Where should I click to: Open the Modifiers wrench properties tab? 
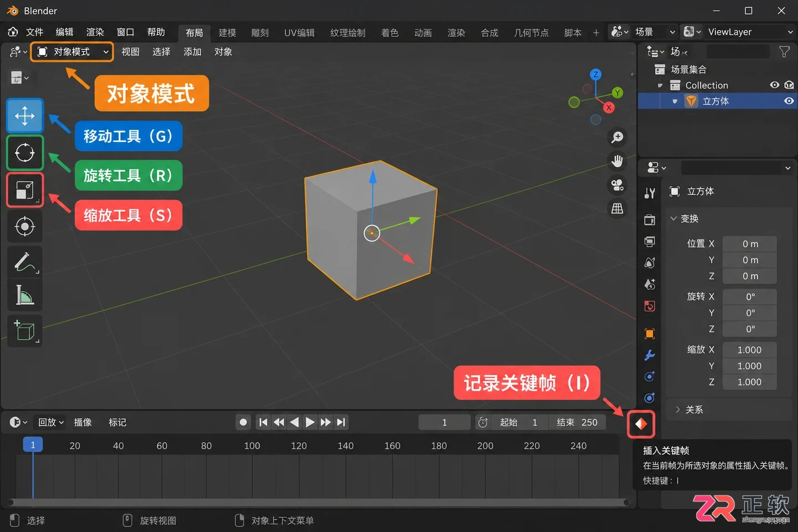click(x=650, y=355)
